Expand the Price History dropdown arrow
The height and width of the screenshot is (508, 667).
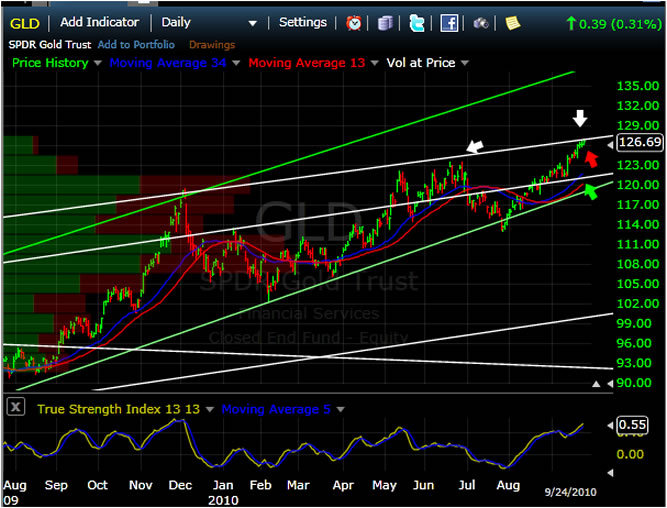point(97,63)
